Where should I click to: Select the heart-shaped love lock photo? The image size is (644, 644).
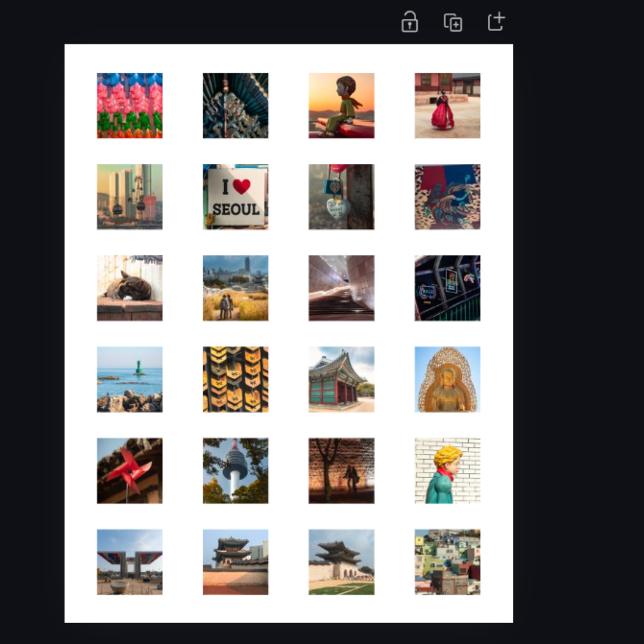[342, 197]
